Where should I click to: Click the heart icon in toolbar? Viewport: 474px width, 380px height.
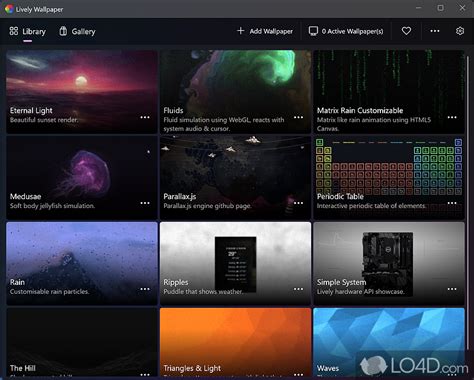click(406, 31)
